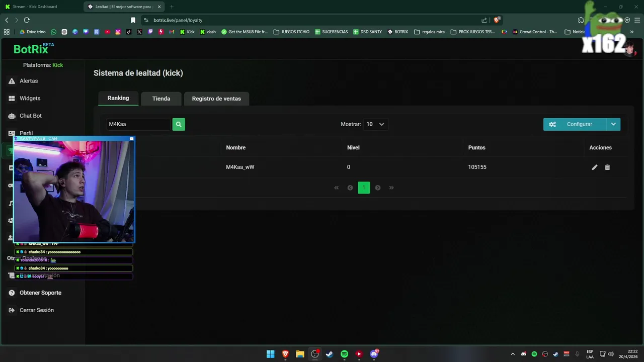Image resolution: width=644 pixels, height=362 pixels.
Task: Open a new browser tab with plus
Action: pyautogui.click(x=172, y=7)
